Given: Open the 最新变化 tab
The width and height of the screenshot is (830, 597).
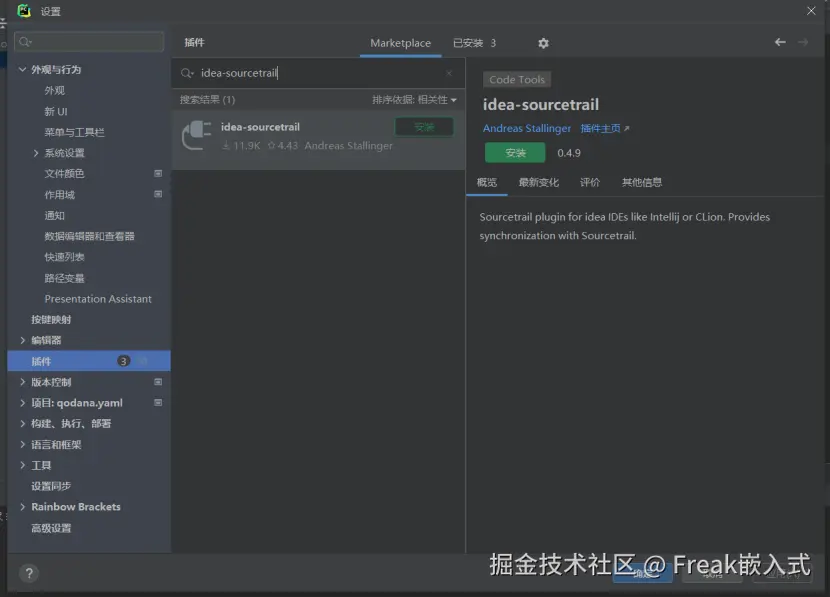Looking at the screenshot, I should [538, 183].
